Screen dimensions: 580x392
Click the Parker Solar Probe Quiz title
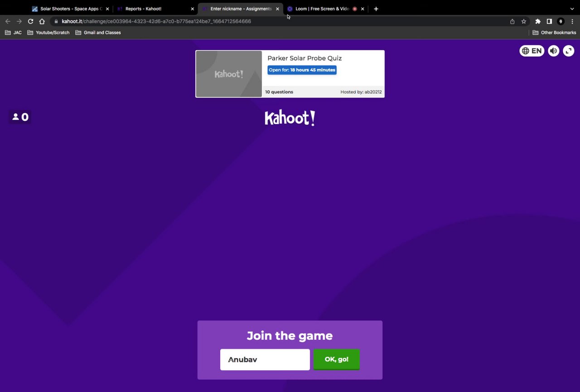coord(304,58)
